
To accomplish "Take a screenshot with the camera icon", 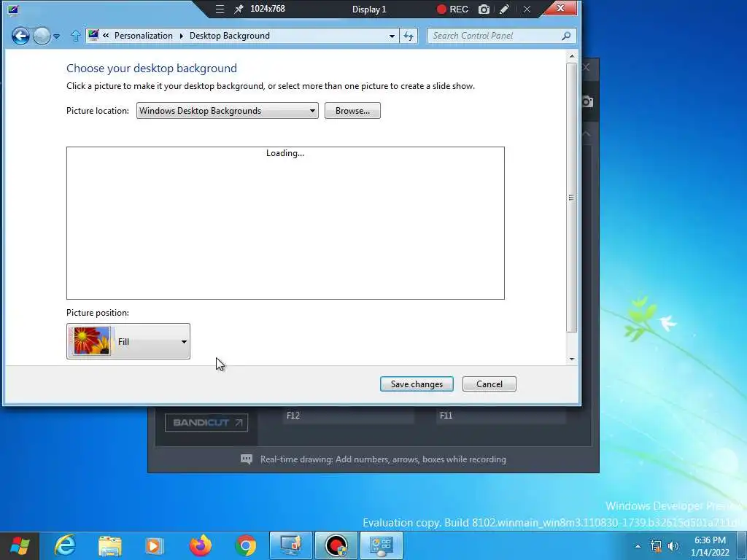I will tap(484, 9).
